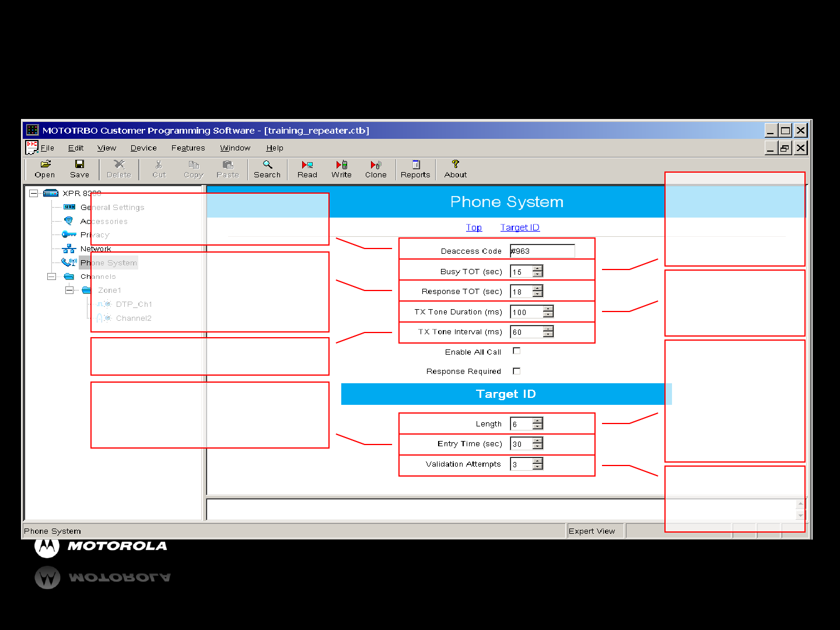
Task: Click the Channels folder icon
Action: (x=69, y=276)
